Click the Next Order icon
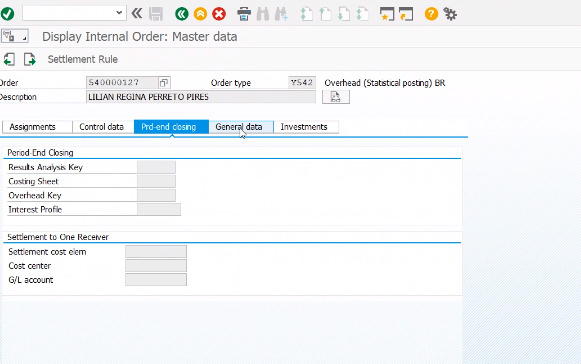 tap(30, 59)
